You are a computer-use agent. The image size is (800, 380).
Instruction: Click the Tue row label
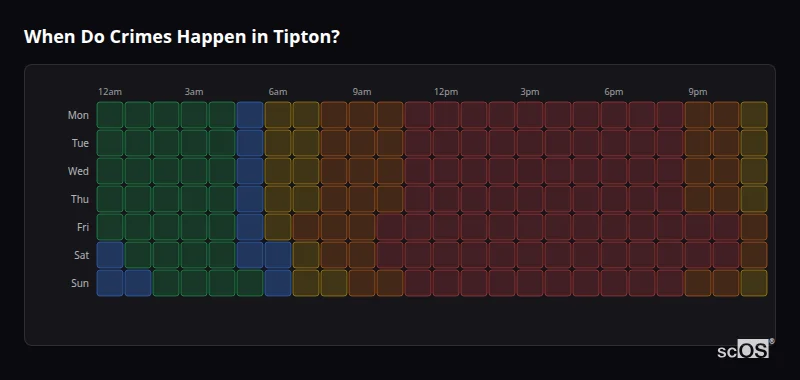click(80, 143)
